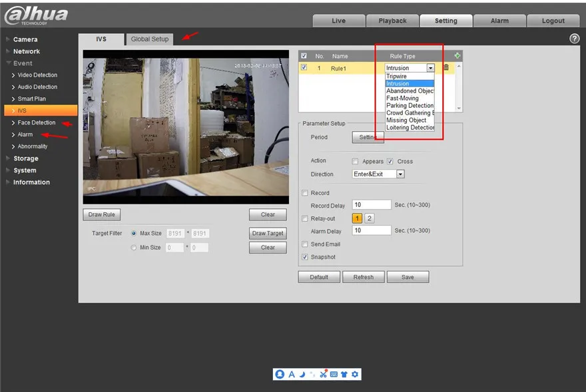Click the keyboard icon in floating toolbar
Viewport: 586px width, 392px height.
point(334,375)
